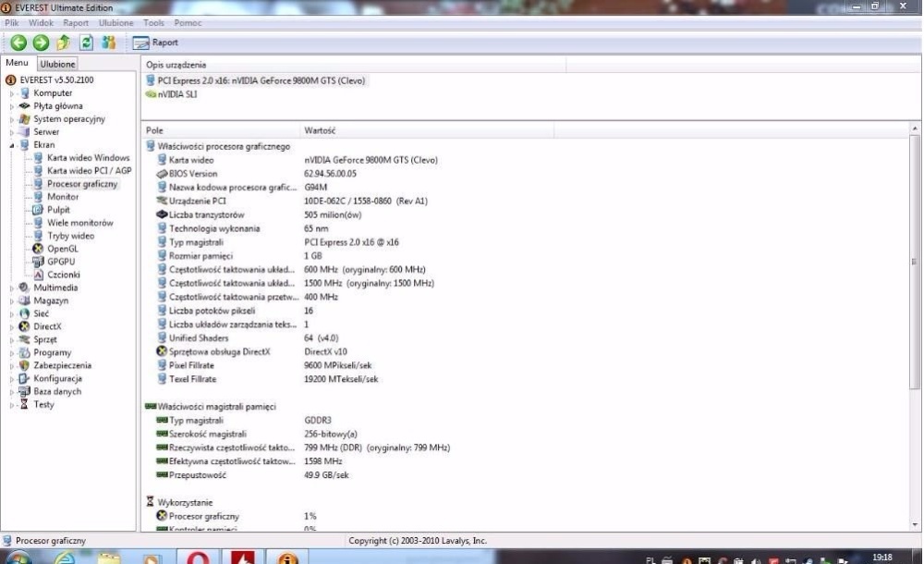Image resolution: width=924 pixels, height=564 pixels.
Task: Select Karta wideo Windows in the tree
Action: (89, 157)
